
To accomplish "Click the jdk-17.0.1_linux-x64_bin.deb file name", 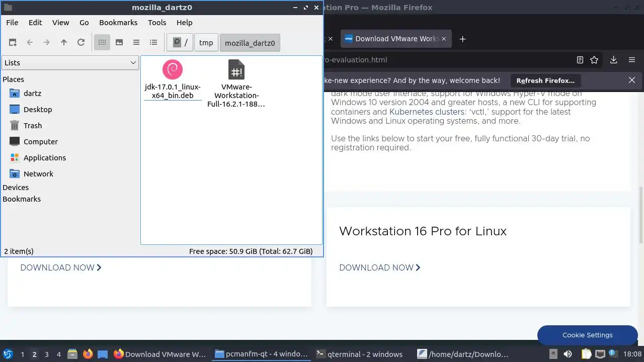I will [x=173, y=91].
